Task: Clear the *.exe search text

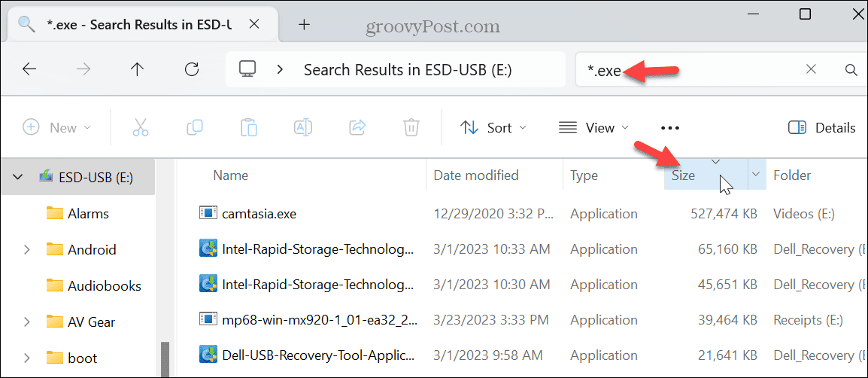Action: point(811,70)
